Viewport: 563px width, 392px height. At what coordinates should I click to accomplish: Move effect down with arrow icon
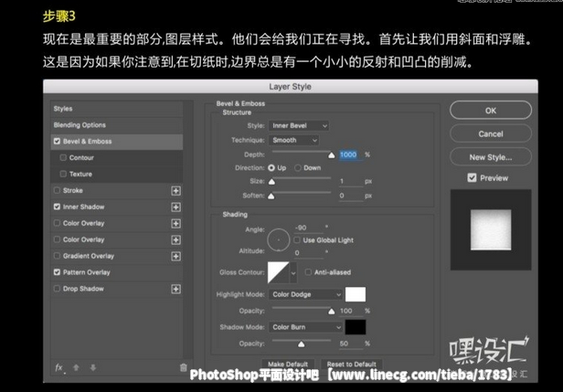[93, 367]
